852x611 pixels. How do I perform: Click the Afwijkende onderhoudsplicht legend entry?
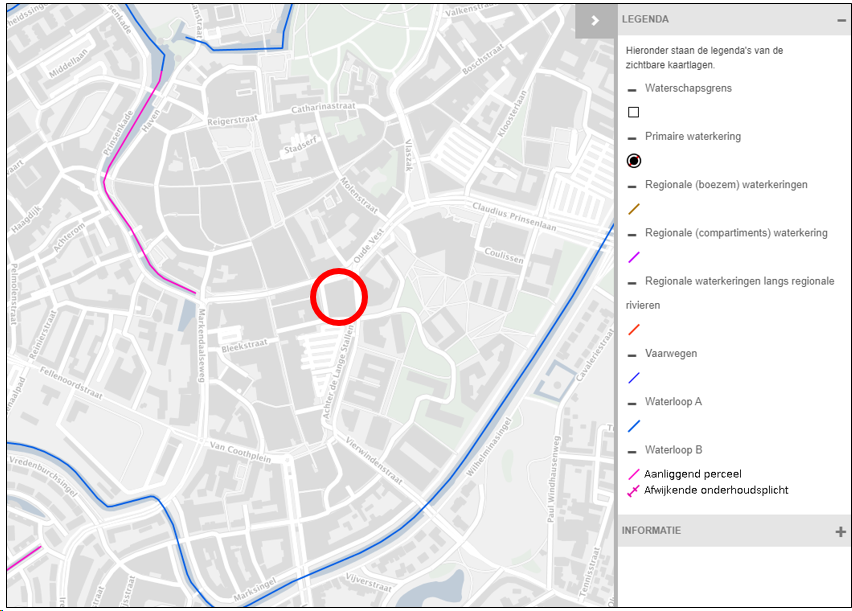(x=716, y=490)
